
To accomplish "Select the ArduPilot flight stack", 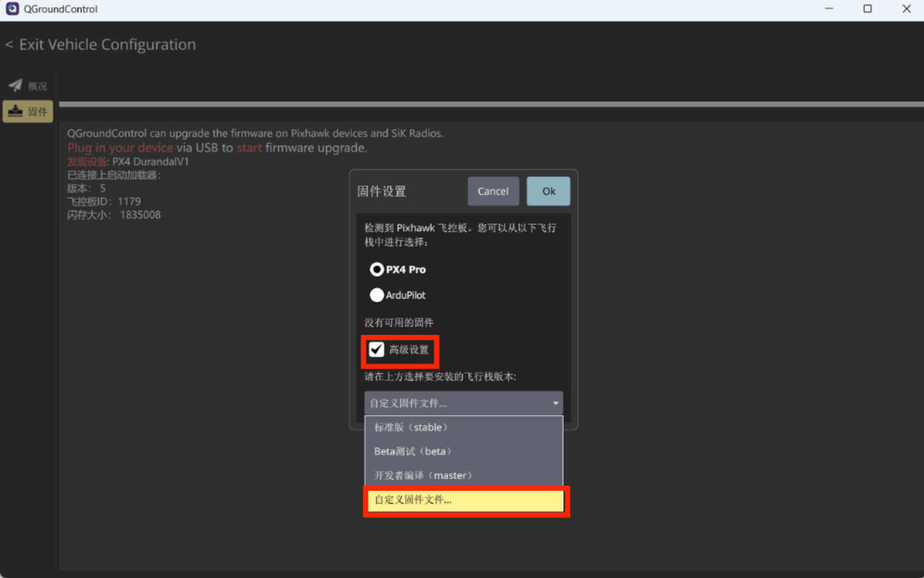I will point(398,295).
